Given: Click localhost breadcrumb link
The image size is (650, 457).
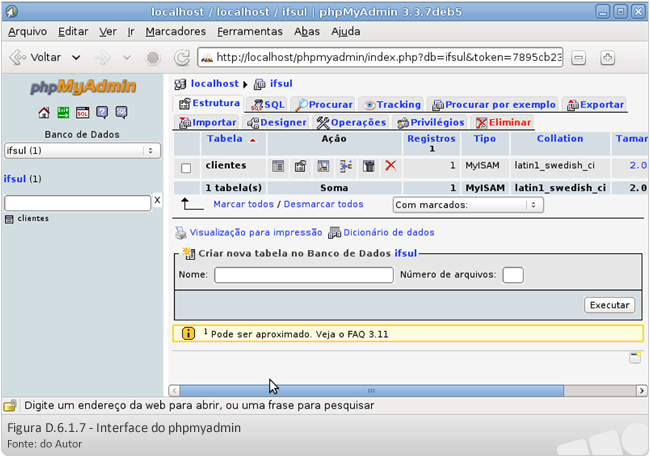Looking at the screenshot, I should tap(214, 84).
